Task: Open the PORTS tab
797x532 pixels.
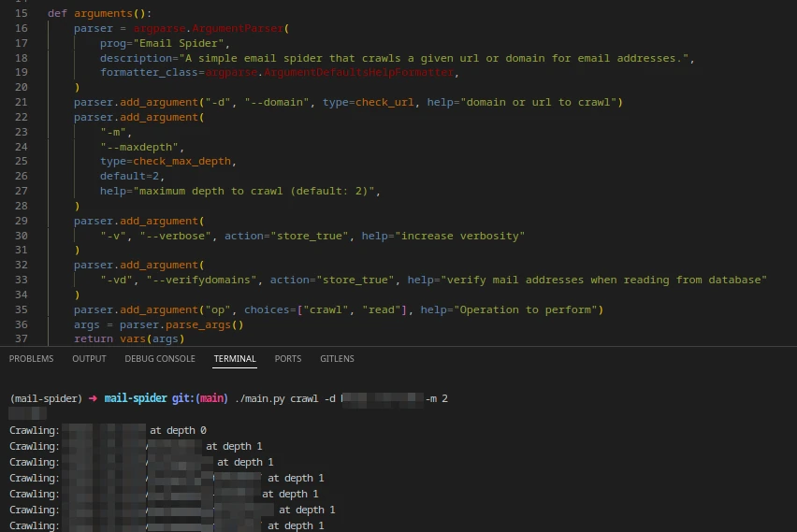Action: point(288,359)
